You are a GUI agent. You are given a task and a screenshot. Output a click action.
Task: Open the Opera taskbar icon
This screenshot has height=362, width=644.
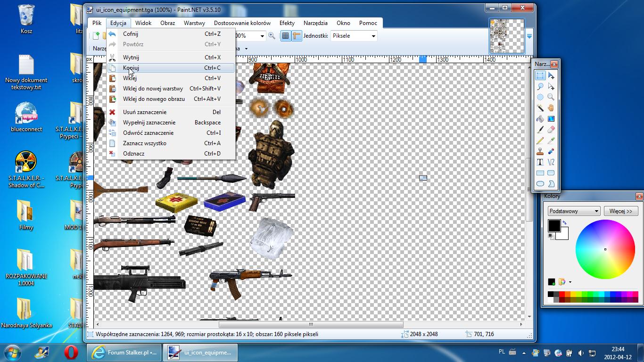[71, 352]
